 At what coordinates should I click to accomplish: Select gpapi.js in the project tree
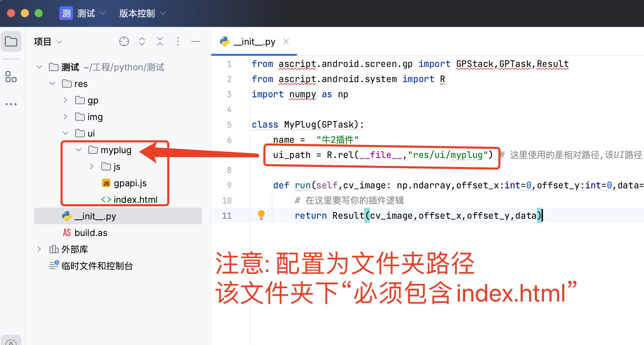coord(130,183)
